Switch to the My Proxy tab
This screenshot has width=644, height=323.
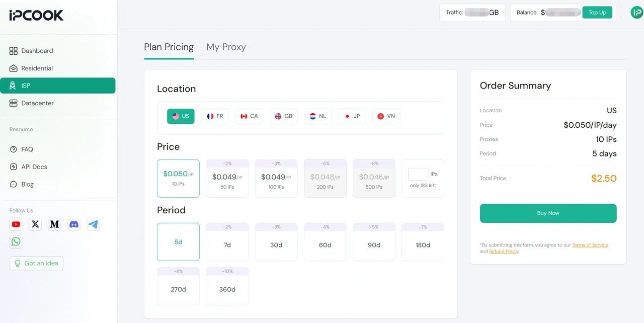tap(226, 47)
